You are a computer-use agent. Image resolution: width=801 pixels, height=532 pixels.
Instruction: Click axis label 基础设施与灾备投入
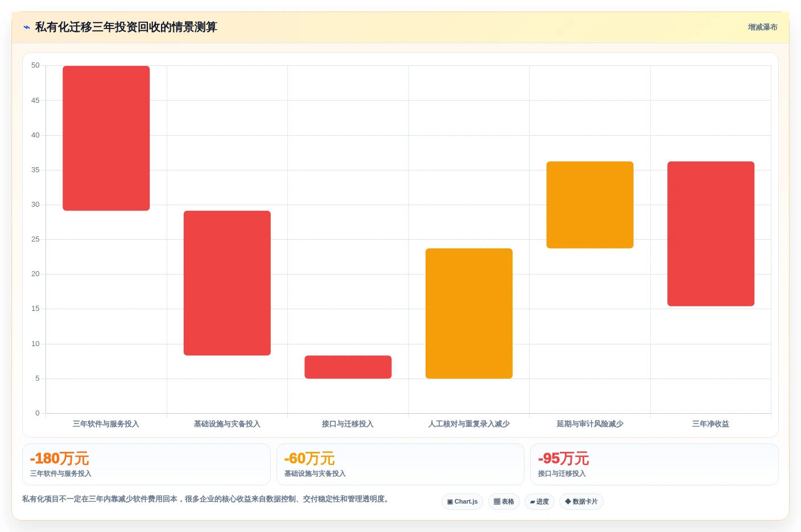[227, 424]
